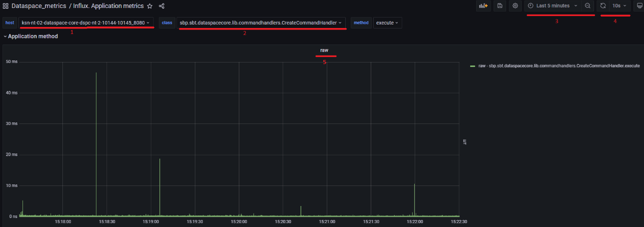The height and width of the screenshot is (227, 644).
Task: Click the green legend color line
Action: tap(473, 66)
